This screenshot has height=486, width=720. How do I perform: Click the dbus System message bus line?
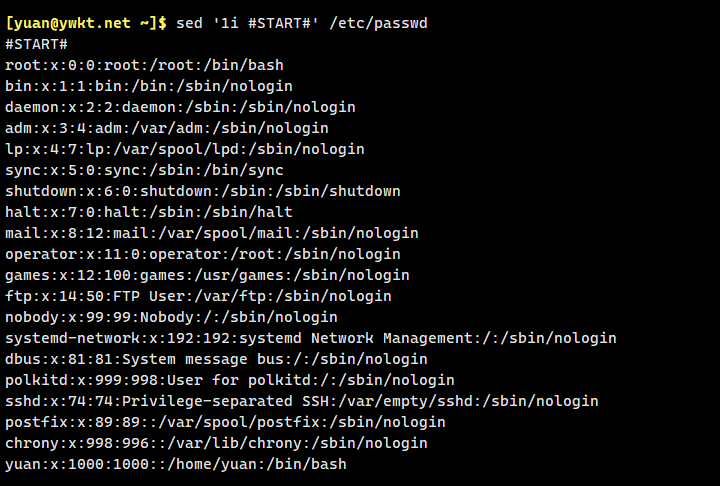click(x=216, y=359)
